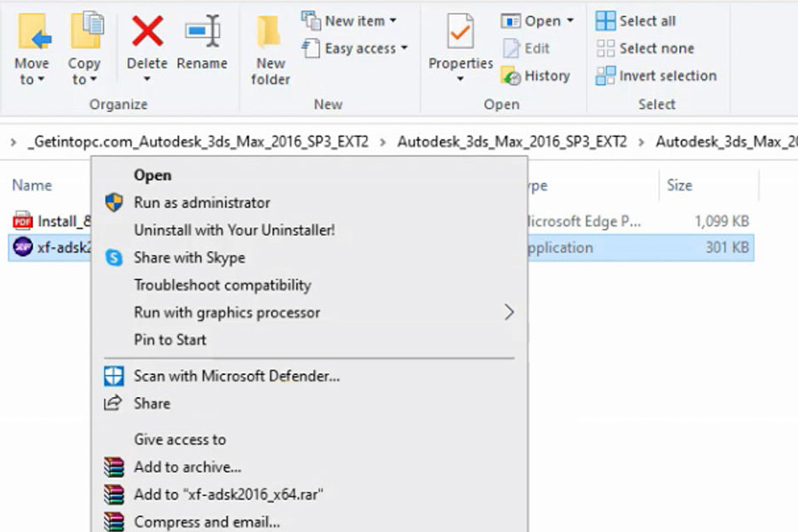Click the Rename icon in the ribbon

[x=202, y=31]
